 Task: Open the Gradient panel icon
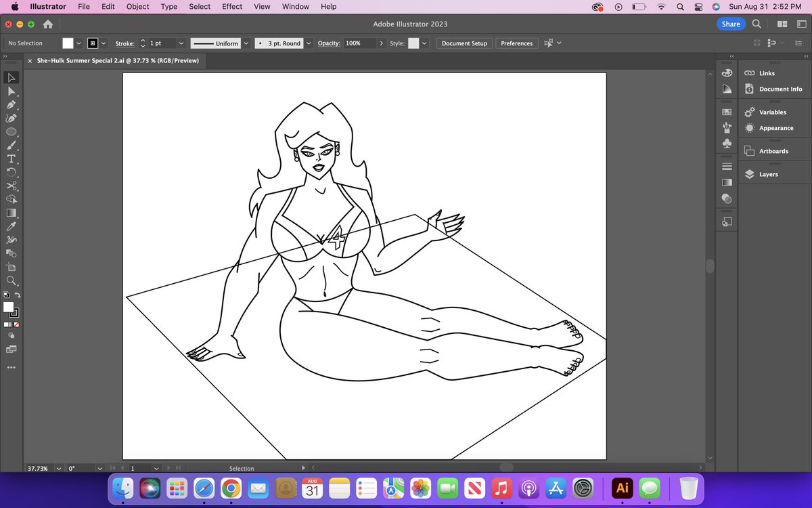[727, 182]
